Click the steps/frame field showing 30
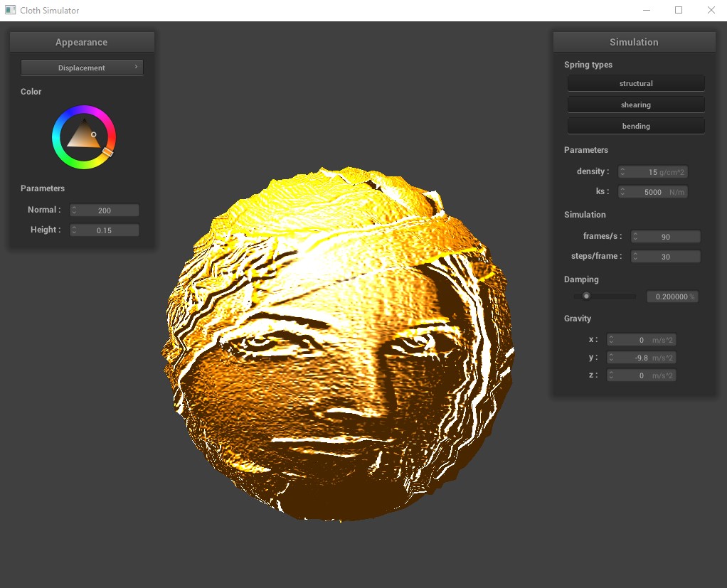727x588 pixels. (x=665, y=257)
